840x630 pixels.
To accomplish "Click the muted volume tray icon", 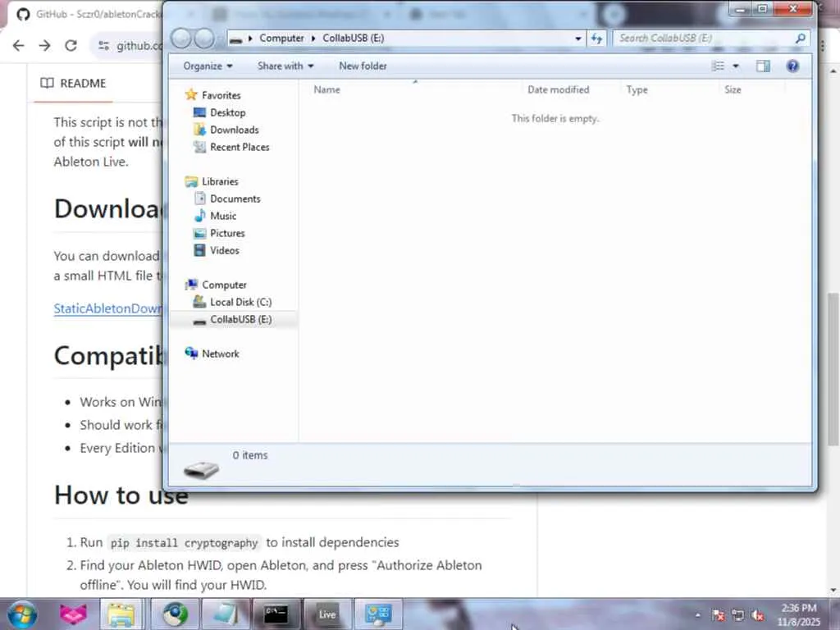I will [757, 615].
